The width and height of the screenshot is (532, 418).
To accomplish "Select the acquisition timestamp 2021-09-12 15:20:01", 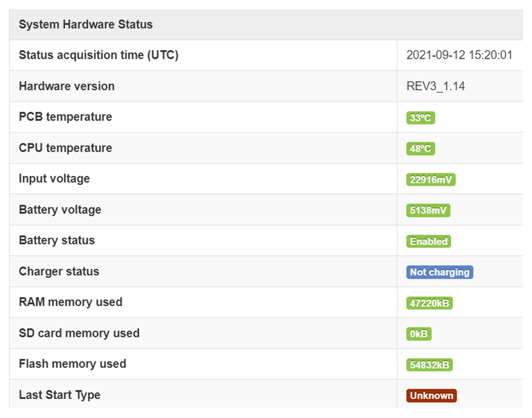I will click(x=459, y=55).
